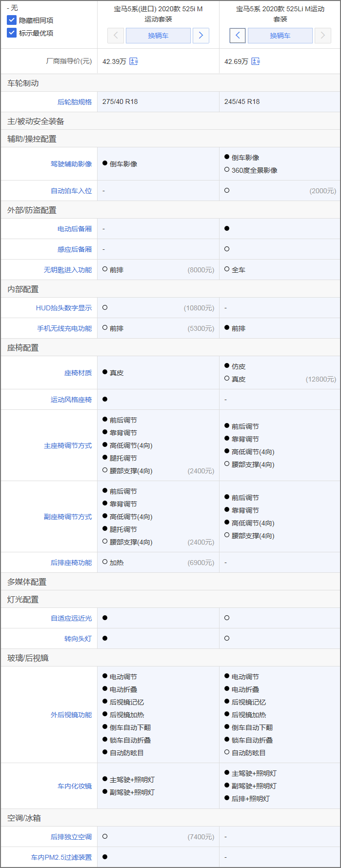The height and width of the screenshot is (868, 341).
Task: Click the (5300元) wireless charging price
Action: pyautogui.click(x=201, y=328)
